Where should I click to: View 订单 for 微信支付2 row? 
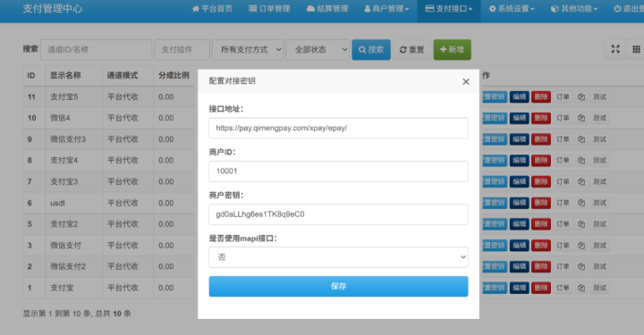pos(563,266)
